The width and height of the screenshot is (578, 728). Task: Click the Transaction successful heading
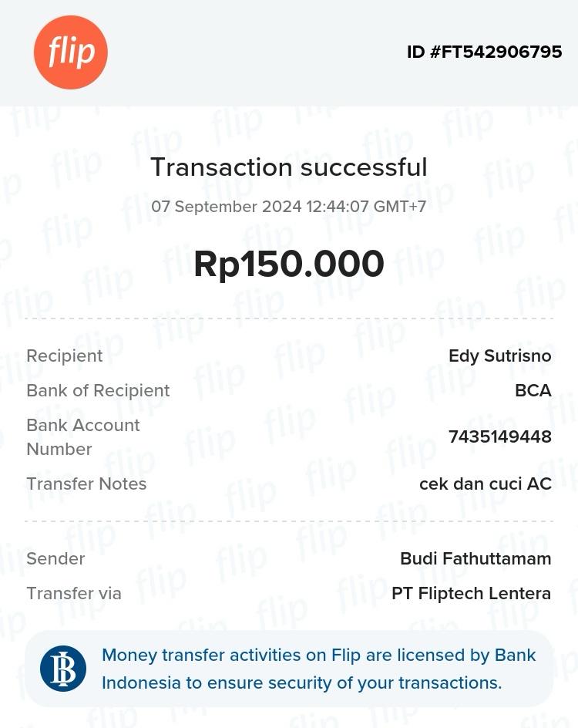[288, 167]
